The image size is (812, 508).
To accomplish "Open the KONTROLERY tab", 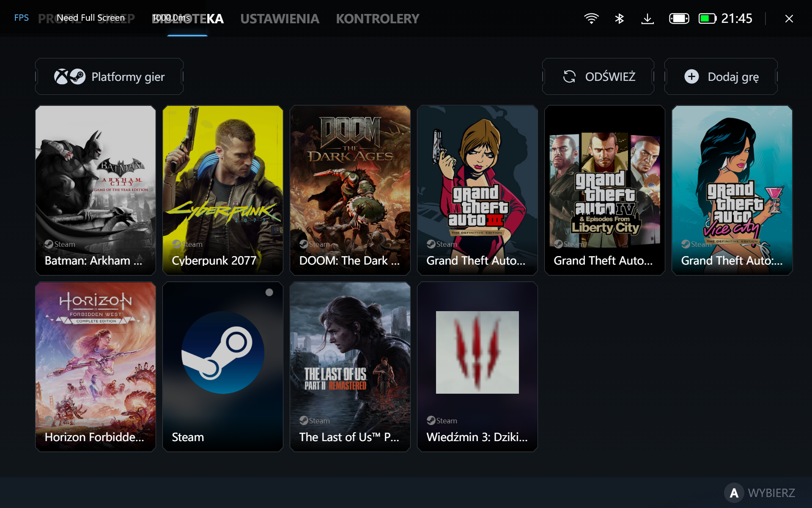I will tap(377, 19).
